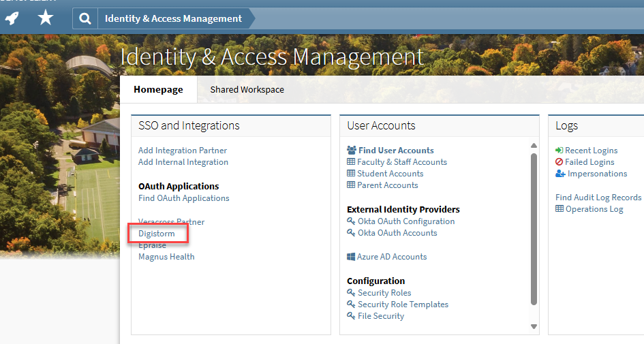The height and width of the screenshot is (344, 644).
Task: Click the Operations Log table icon
Action: 559,209
